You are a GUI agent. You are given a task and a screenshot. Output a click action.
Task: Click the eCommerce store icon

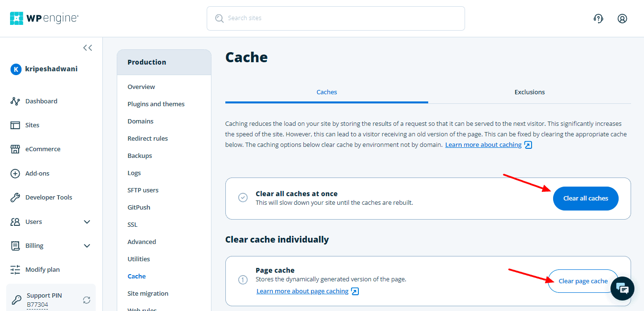15,149
